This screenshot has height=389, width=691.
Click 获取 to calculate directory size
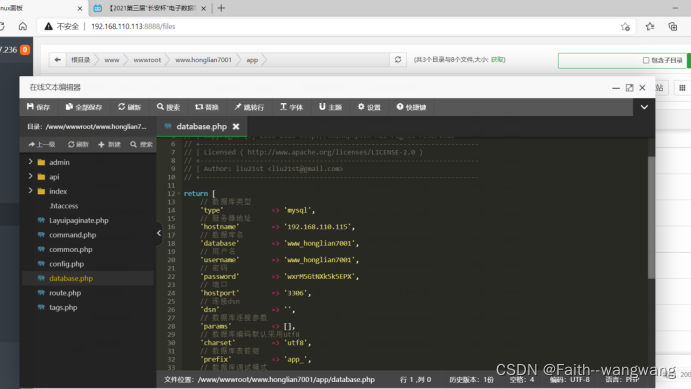pos(498,59)
